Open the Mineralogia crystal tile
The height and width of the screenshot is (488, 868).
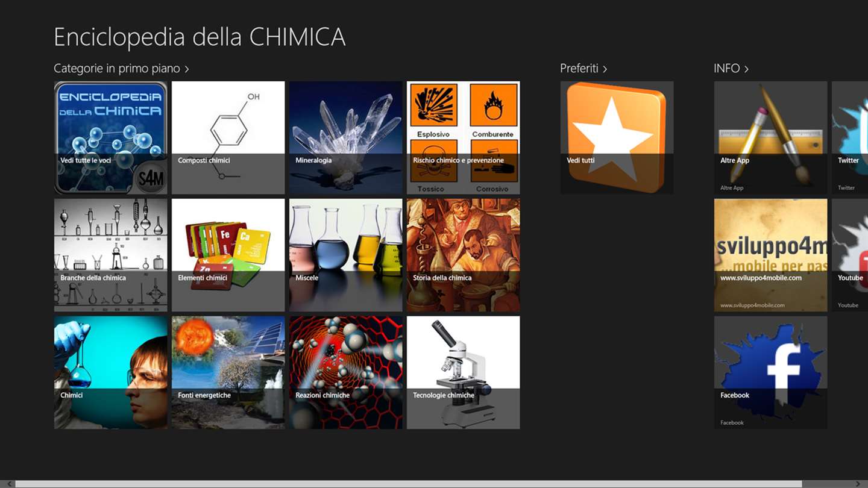click(x=345, y=137)
